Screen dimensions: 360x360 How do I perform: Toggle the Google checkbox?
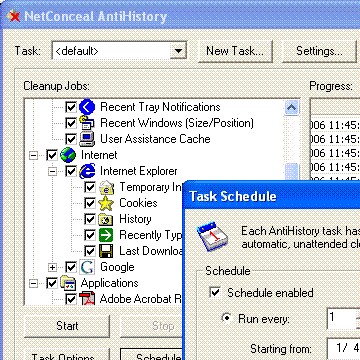point(71,267)
